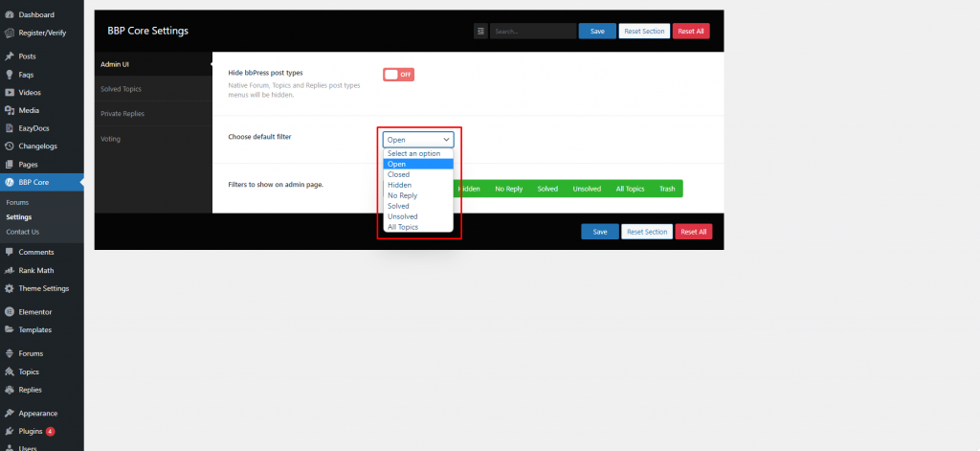Click the expand-all-options icon beside search
Viewport: 980px width, 451px height.
pos(480,32)
